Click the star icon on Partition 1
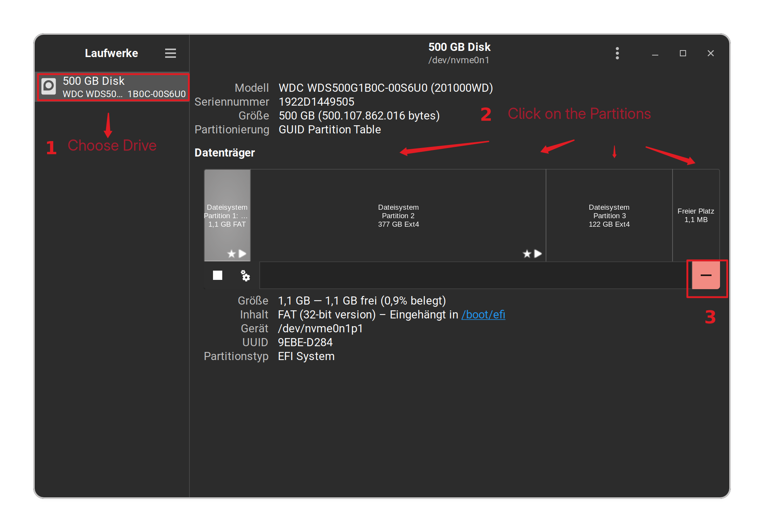The image size is (764, 532). (231, 254)
